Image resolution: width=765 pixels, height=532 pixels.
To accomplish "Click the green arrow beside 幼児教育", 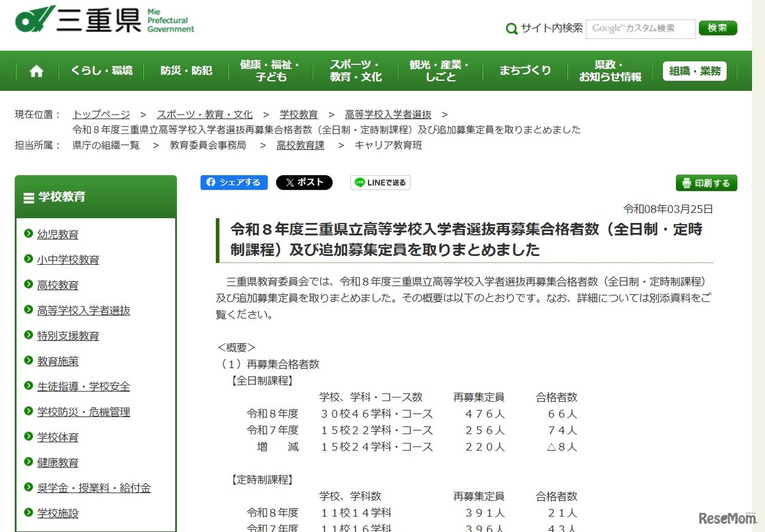I will (27, 234).
